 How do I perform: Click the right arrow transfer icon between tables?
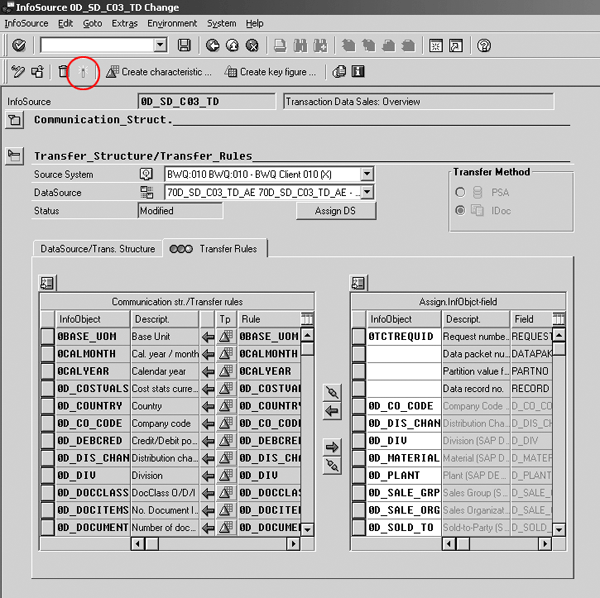[x=333, y=447]
